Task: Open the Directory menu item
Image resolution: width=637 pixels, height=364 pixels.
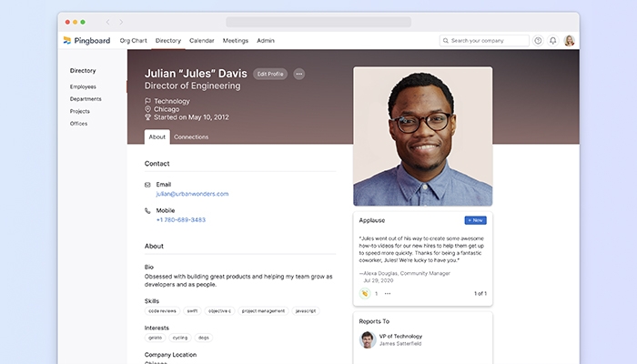Action: pyautogui.click(x=168, y=41)
